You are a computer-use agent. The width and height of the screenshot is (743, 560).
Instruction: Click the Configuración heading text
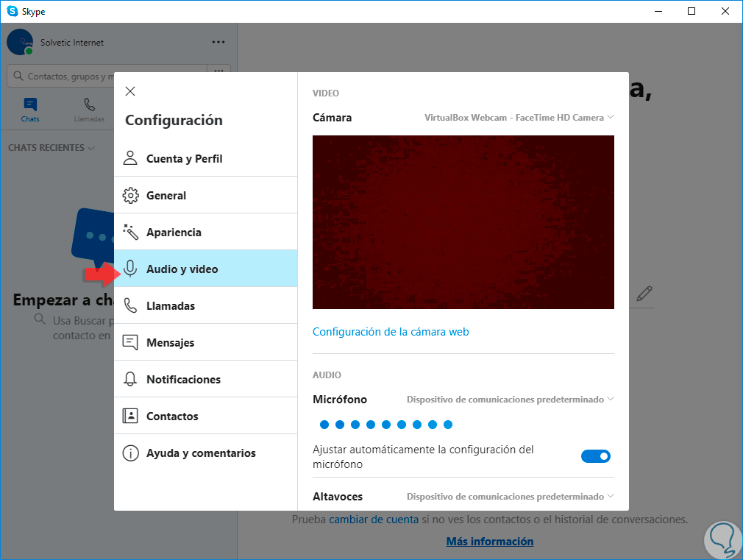174,120
